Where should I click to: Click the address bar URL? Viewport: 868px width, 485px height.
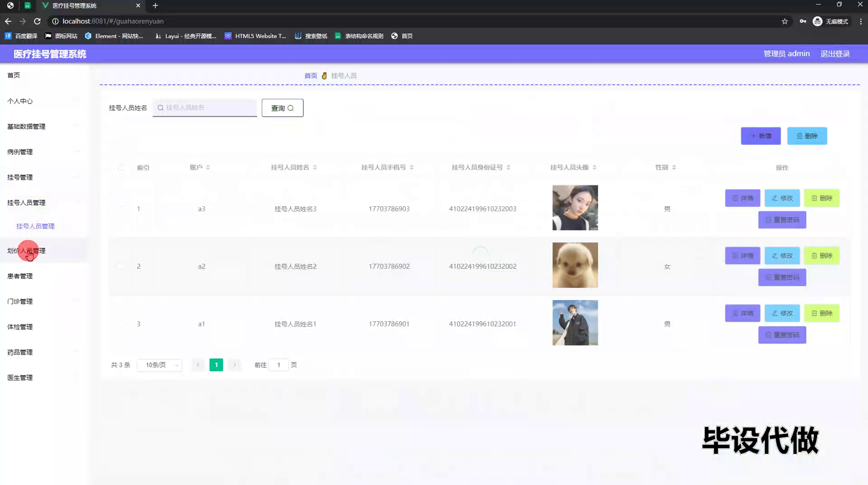(x=113, y=21)
